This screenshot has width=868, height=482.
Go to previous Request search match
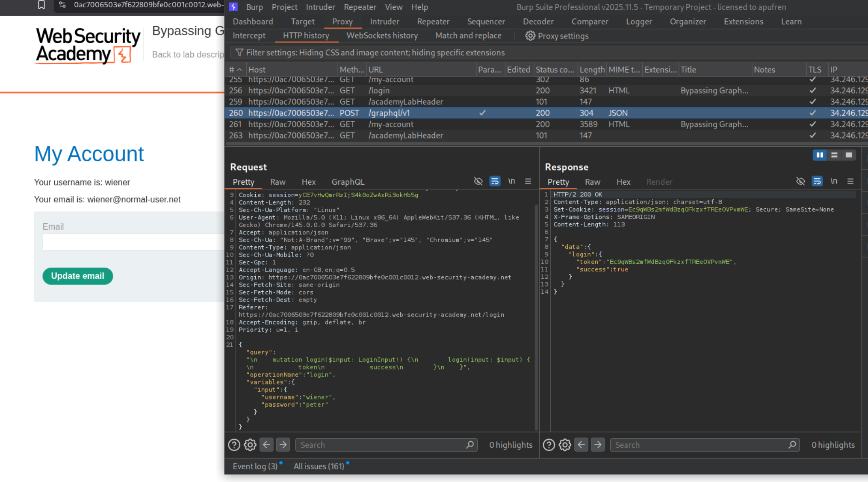[266, 445]
